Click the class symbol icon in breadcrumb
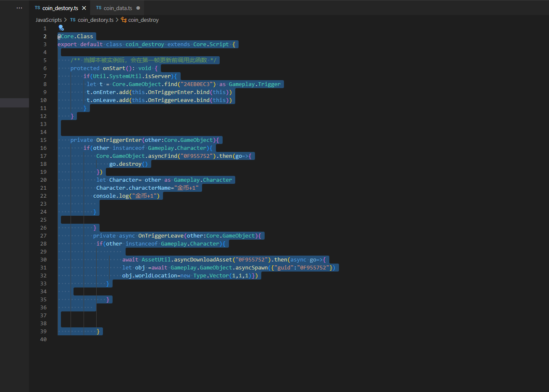The image size is (549, 392). pyautogui.click(x=124, y=20)
